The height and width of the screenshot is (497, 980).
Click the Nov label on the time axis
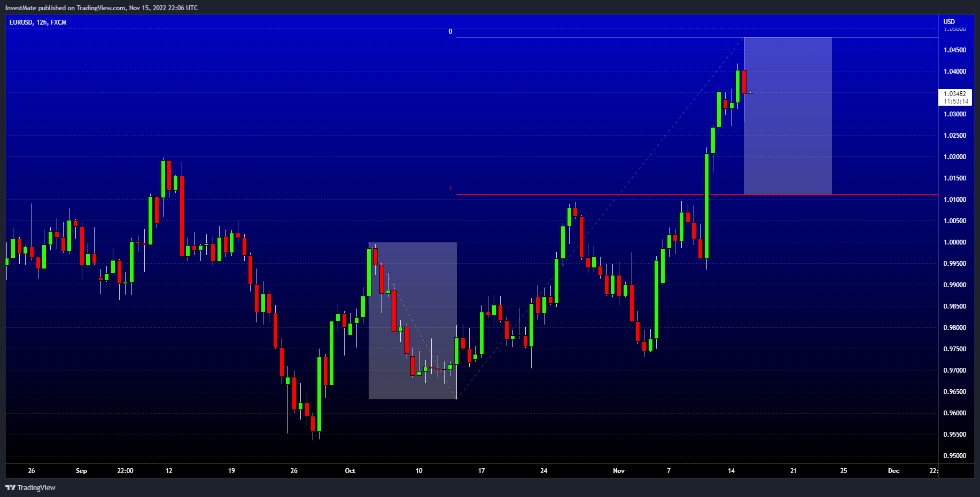[x=619, y=471]
